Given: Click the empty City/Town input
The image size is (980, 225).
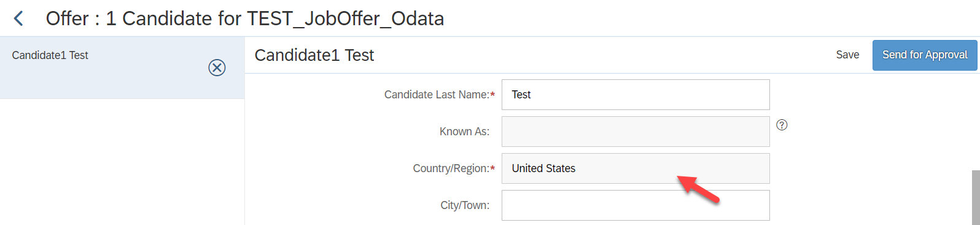Looking at the screenshot, I should click(636, 205).
